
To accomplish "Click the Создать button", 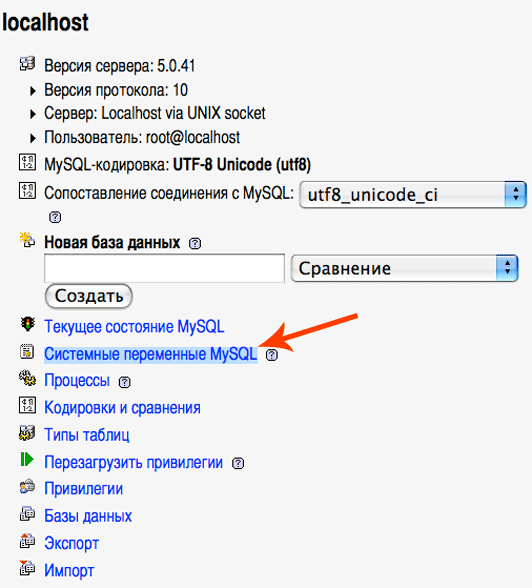I will [x=88, y=296].
